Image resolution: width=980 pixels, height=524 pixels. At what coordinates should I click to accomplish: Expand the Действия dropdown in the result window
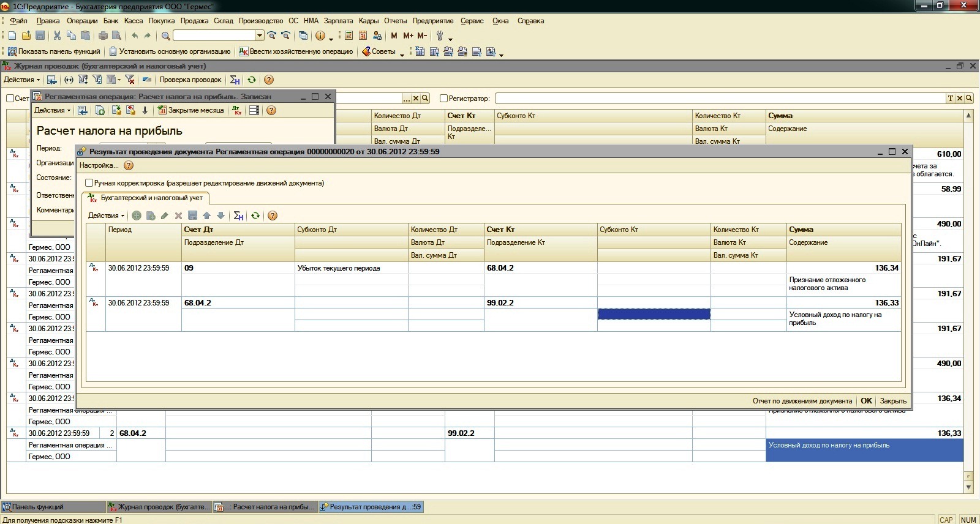coord(106,215)
